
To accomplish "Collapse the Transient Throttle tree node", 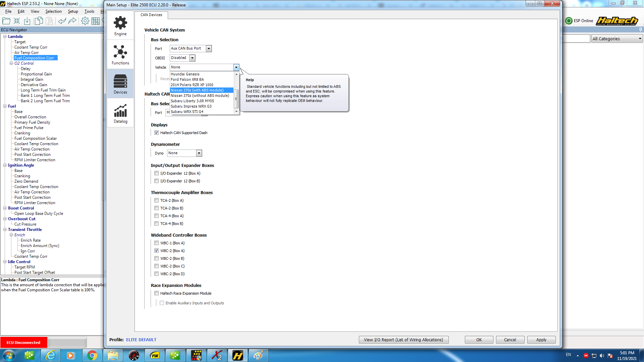I will tap(5, 230).
